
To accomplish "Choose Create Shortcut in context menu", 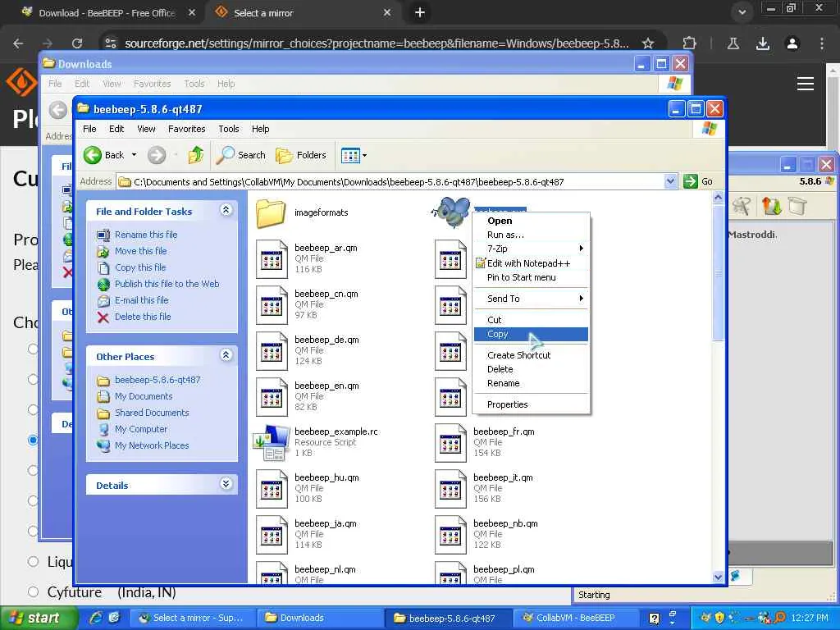I will [531, 355].
